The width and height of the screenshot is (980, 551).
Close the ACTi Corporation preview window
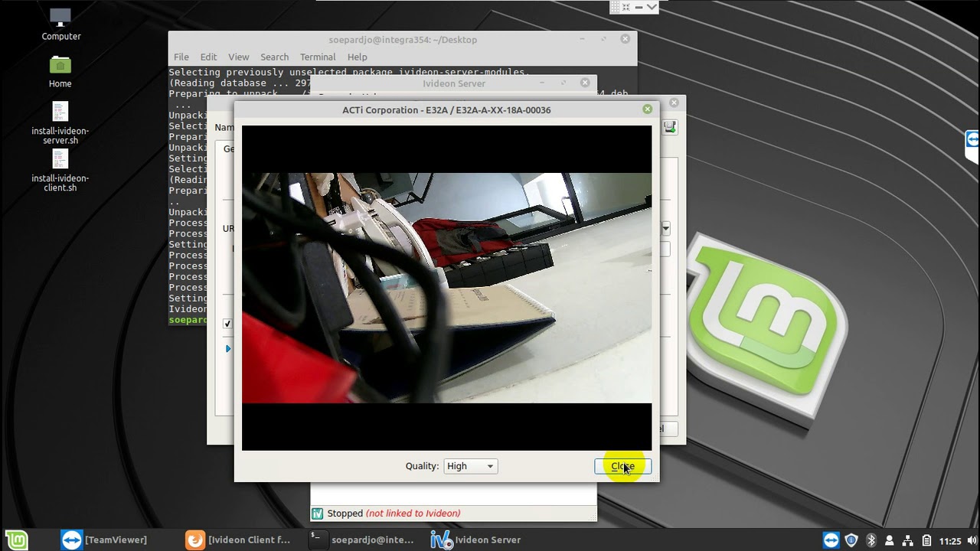point(647,109)
